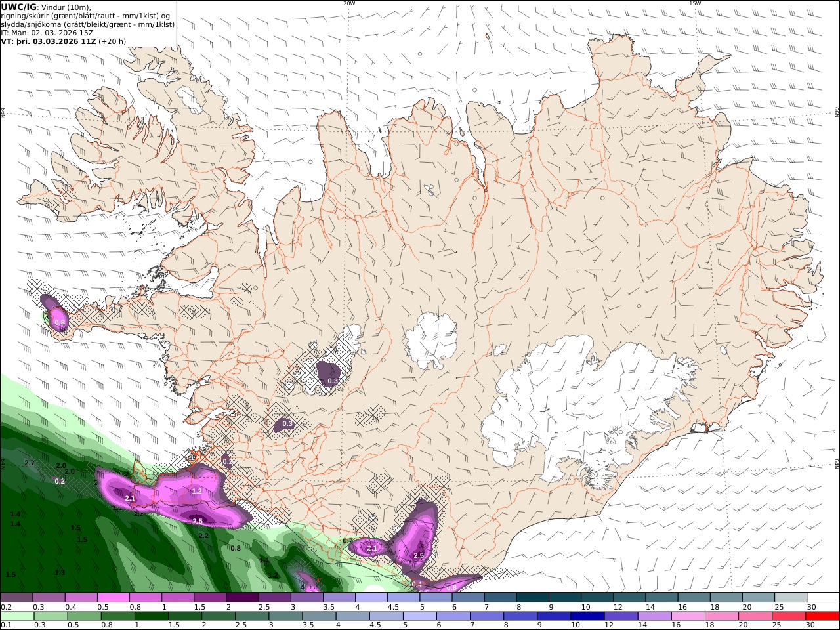This screenshot has width=840, height=630.
Task: Click the '64N' latitude label on right edge
Action: point(837,464)
